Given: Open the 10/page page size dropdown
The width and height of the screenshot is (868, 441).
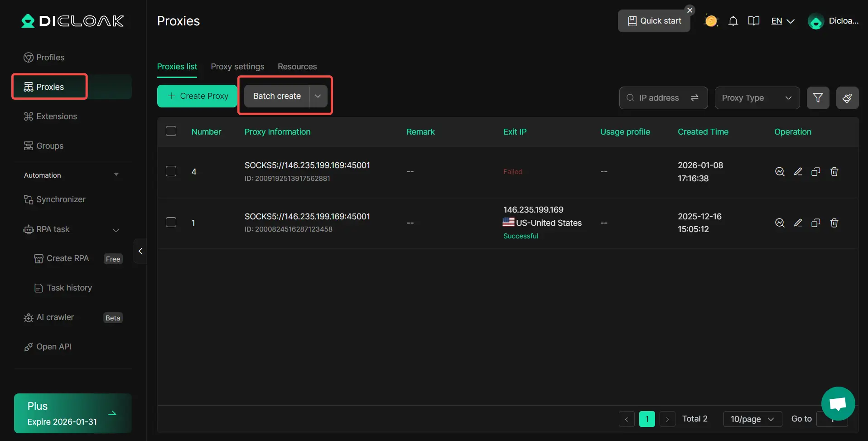Looking at the screenshot, I should [x=752, y=419].
